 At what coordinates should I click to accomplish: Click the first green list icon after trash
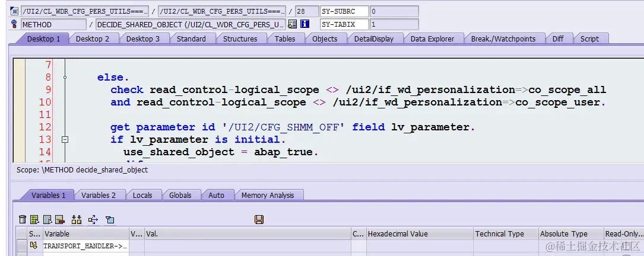pos(34,219)
